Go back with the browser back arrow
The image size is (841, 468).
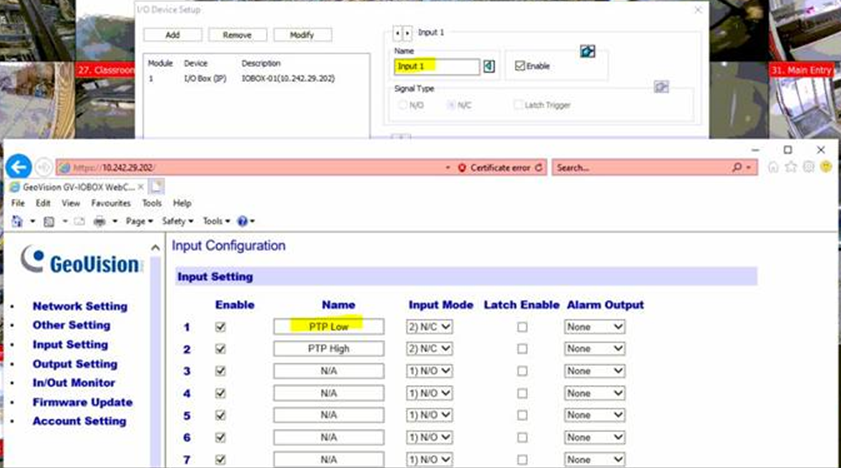coord(19,167)
